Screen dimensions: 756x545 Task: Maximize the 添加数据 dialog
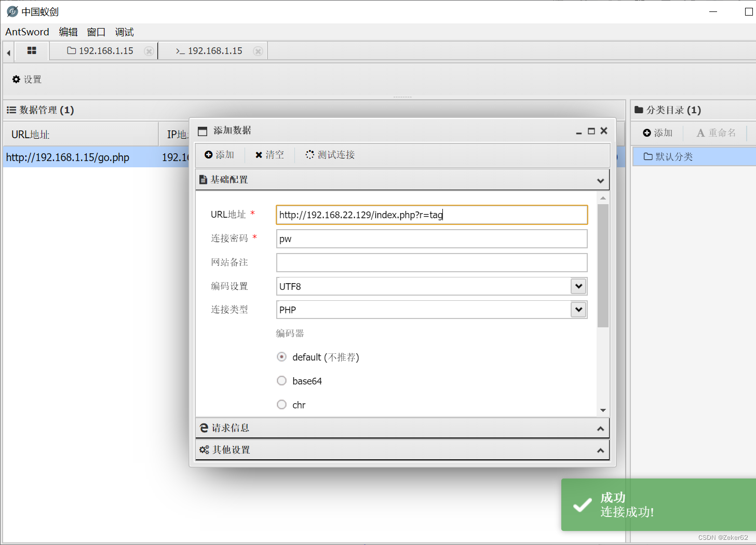[x=591, y=131]
